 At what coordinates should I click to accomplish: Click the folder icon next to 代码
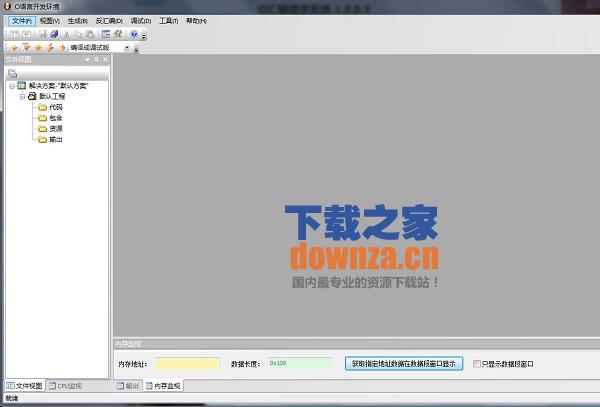point(42,107)
